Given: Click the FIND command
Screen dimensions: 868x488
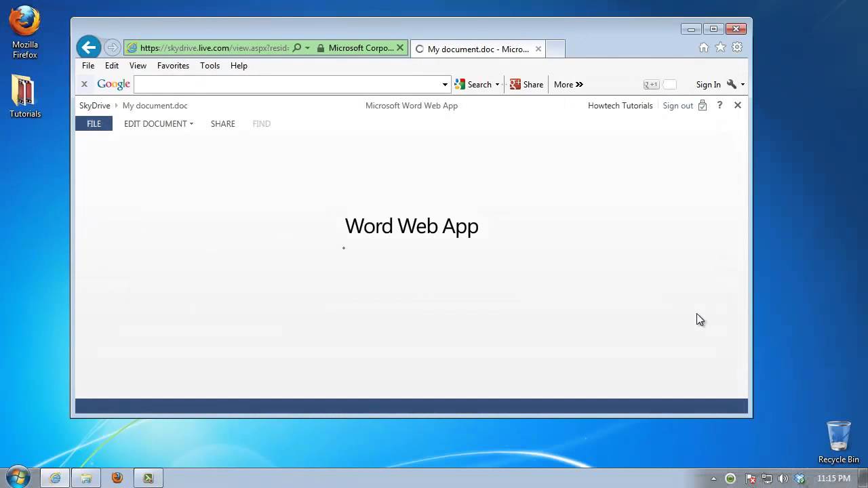Looking at the screenshot, I should (261, 124).
